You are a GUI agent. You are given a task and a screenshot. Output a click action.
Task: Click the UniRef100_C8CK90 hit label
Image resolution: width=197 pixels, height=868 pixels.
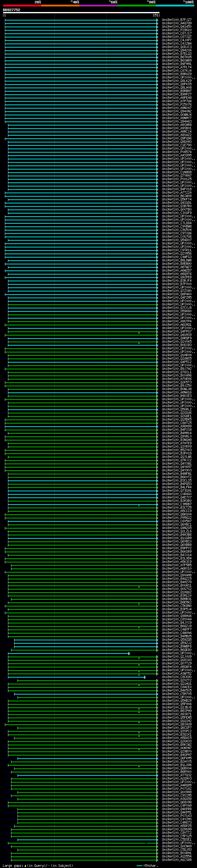(176, 677)
